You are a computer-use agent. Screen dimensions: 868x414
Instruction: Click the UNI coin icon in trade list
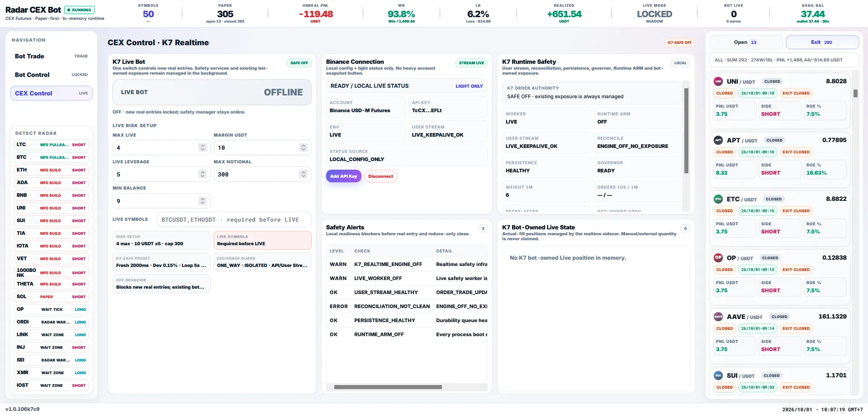point(718,81)
